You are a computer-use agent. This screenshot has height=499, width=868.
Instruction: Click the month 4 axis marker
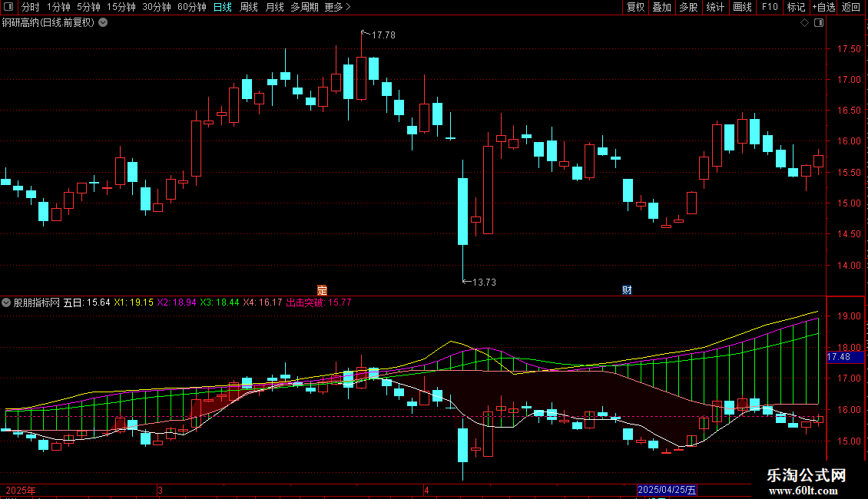coord(426,491)
